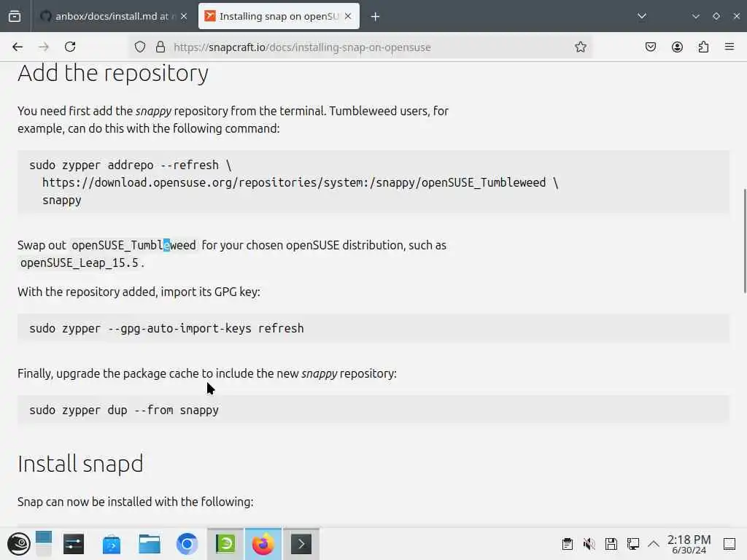Go back to the previous page
The image size is (747, 560).
point(18,47)
